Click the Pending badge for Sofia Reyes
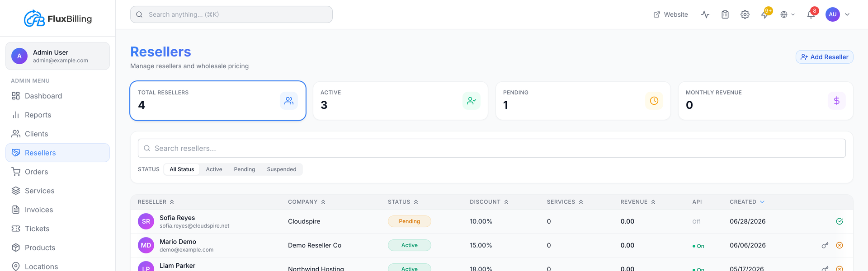 (x=410, y=221)
